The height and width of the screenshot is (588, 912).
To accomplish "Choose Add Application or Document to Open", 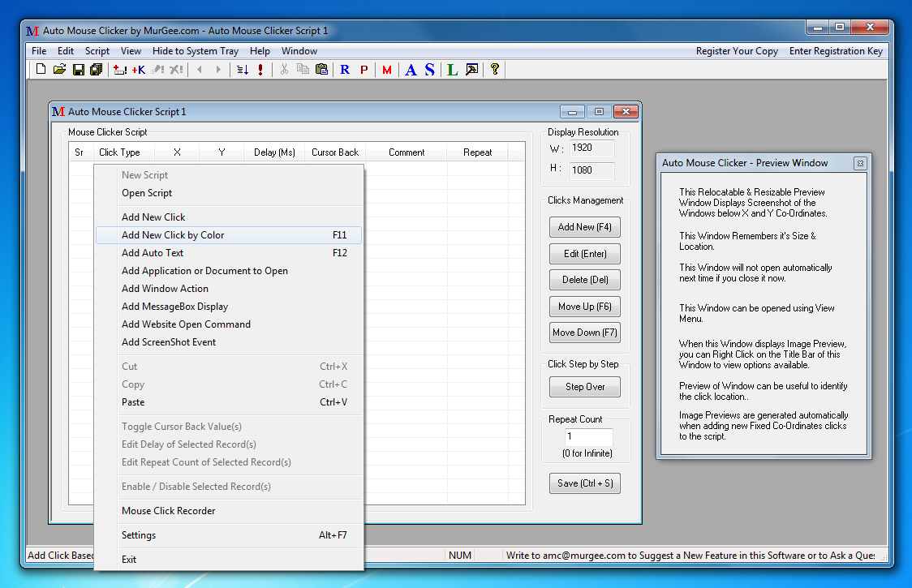I will click(229, 271).
